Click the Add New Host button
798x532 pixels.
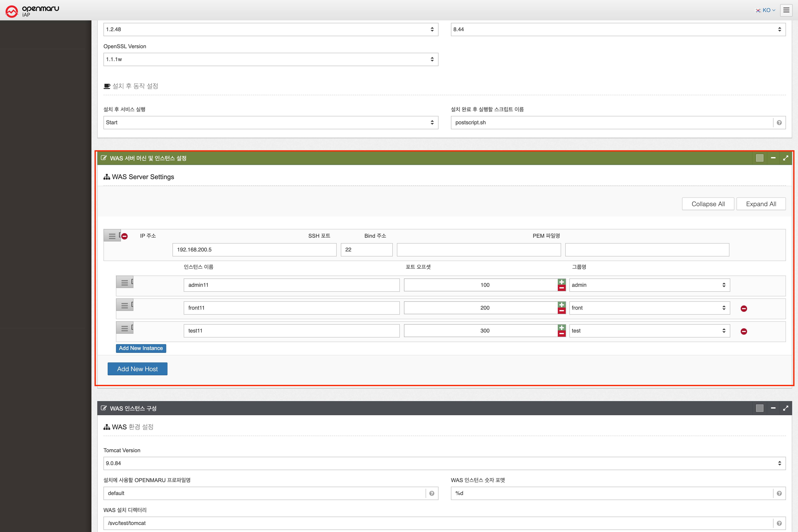(x=137, y=369)
